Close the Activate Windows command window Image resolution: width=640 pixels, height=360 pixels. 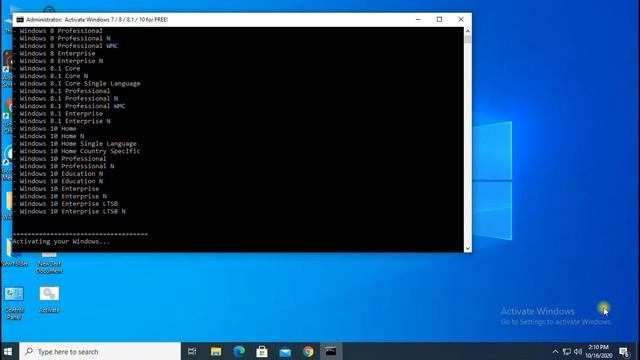461,20
